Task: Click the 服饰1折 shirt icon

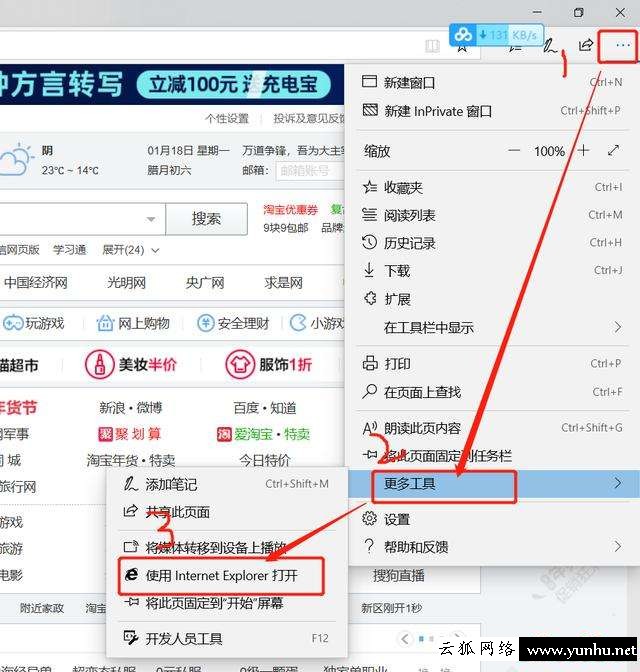Action: click(x=240, y=365)
